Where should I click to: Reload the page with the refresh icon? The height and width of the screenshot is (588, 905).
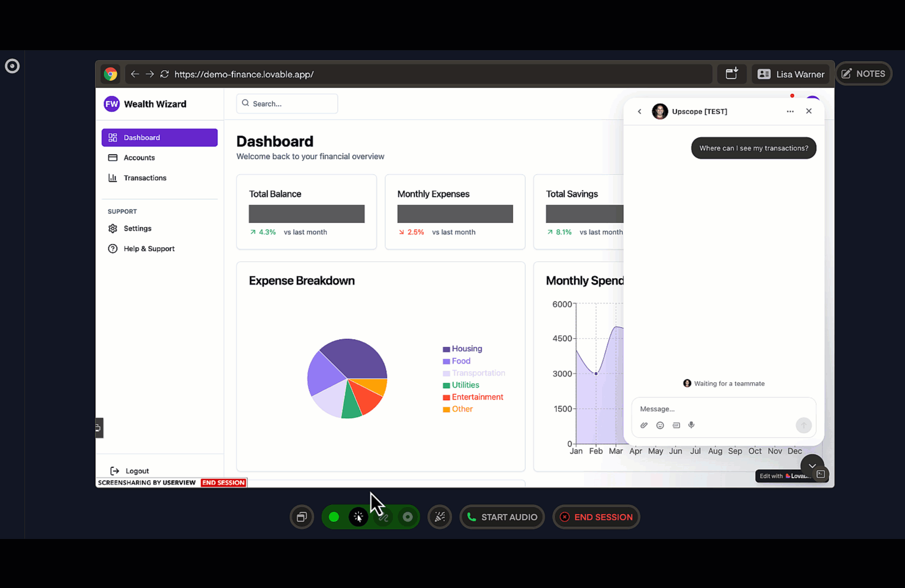[165, 74]
